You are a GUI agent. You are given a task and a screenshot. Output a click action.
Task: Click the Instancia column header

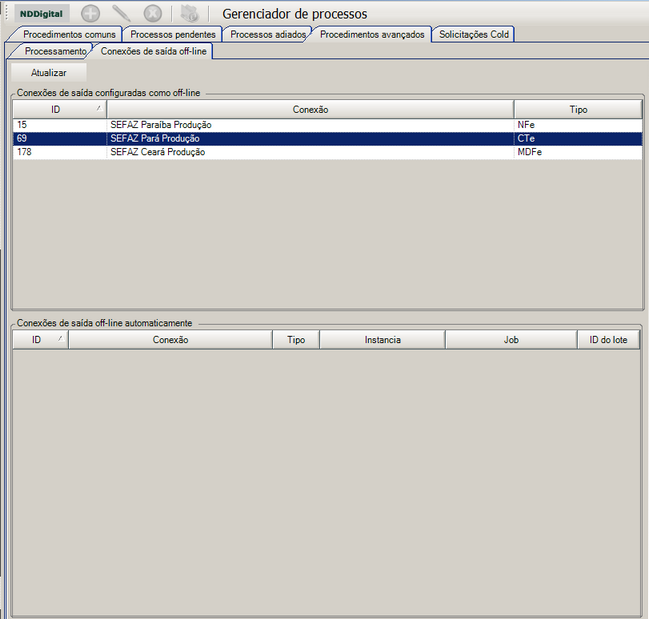click(382, 340)
